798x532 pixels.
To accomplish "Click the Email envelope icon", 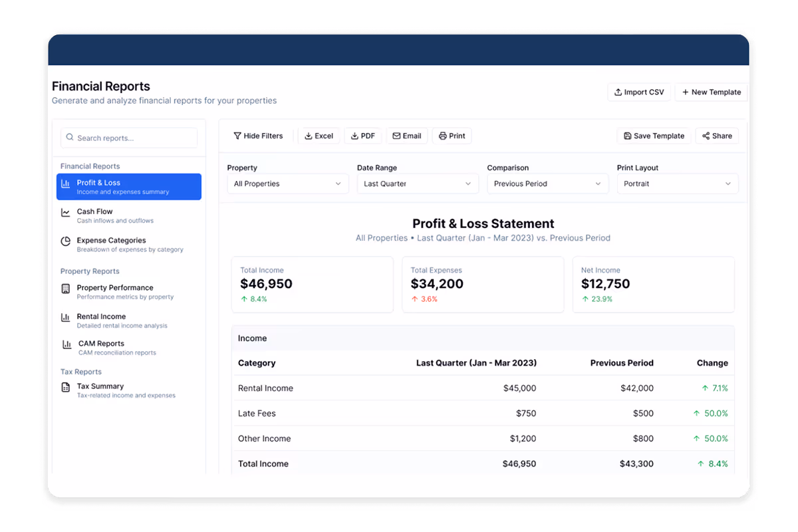I will [396, 136].
